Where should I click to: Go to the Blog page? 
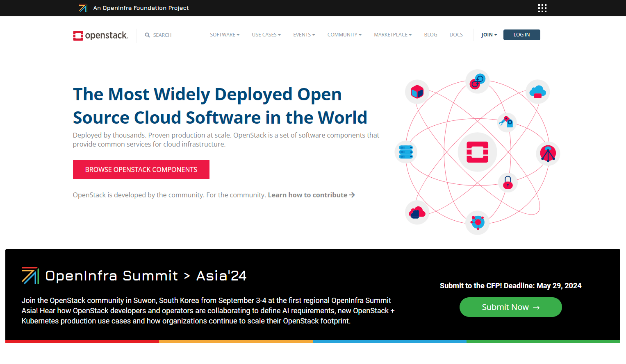pos(430,35)
